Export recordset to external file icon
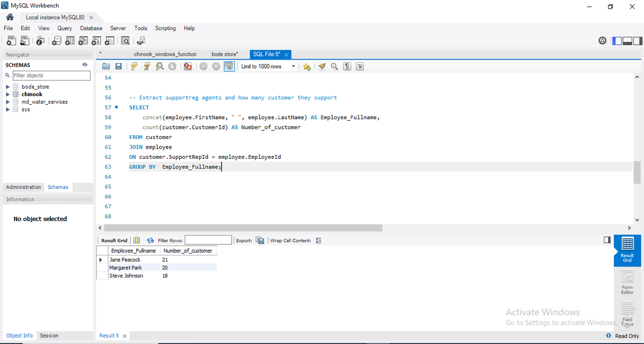The image size is (644, 344). 260,240
